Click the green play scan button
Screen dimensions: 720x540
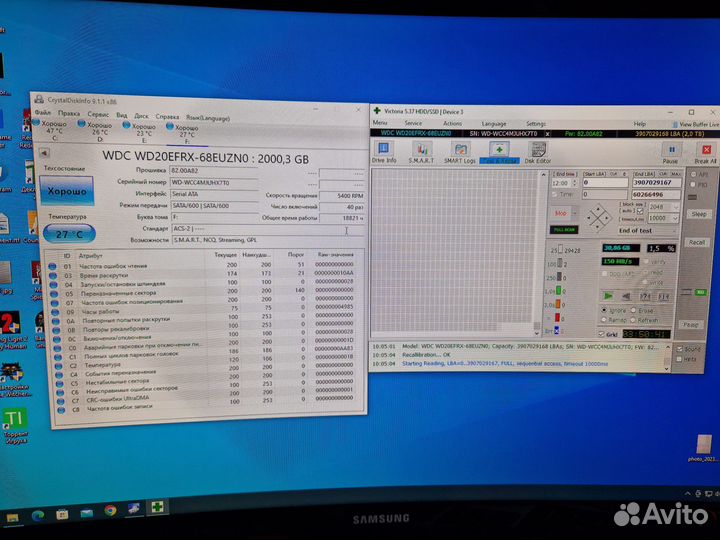point(608,296)
